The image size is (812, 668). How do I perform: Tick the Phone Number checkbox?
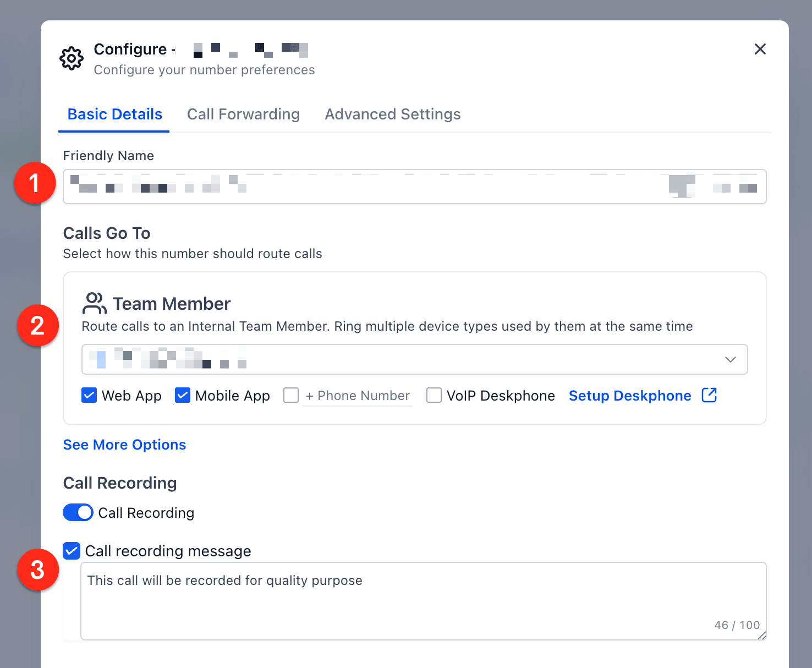tap(291, 395)
